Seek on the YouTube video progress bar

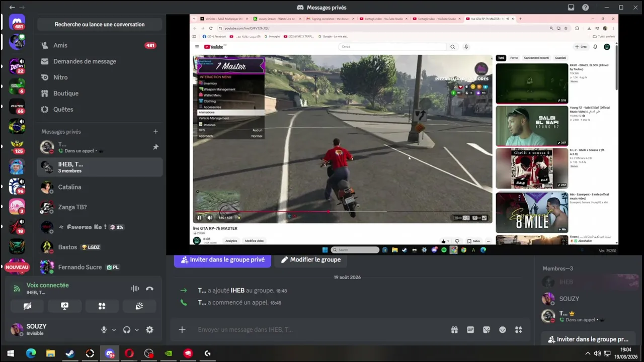(x=342, y=212)
